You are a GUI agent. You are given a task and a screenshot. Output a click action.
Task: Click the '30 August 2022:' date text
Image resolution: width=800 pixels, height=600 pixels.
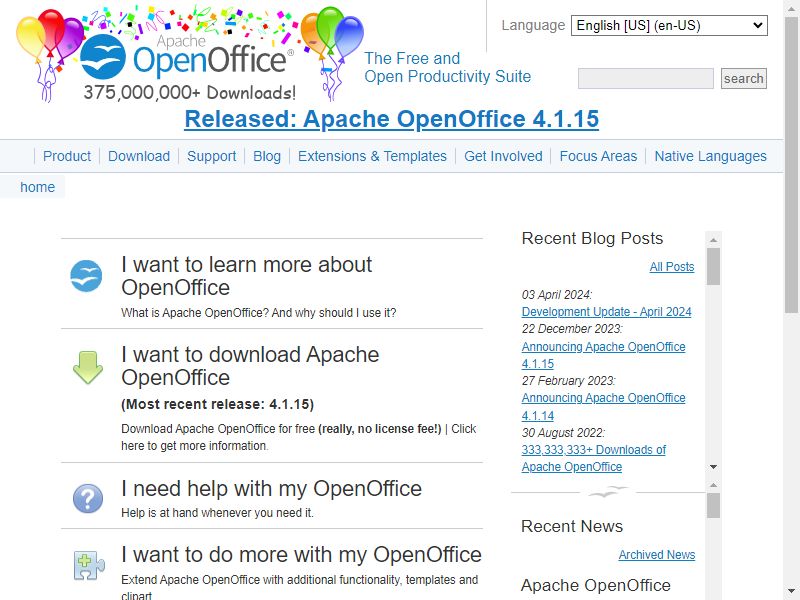pos(563,433)
